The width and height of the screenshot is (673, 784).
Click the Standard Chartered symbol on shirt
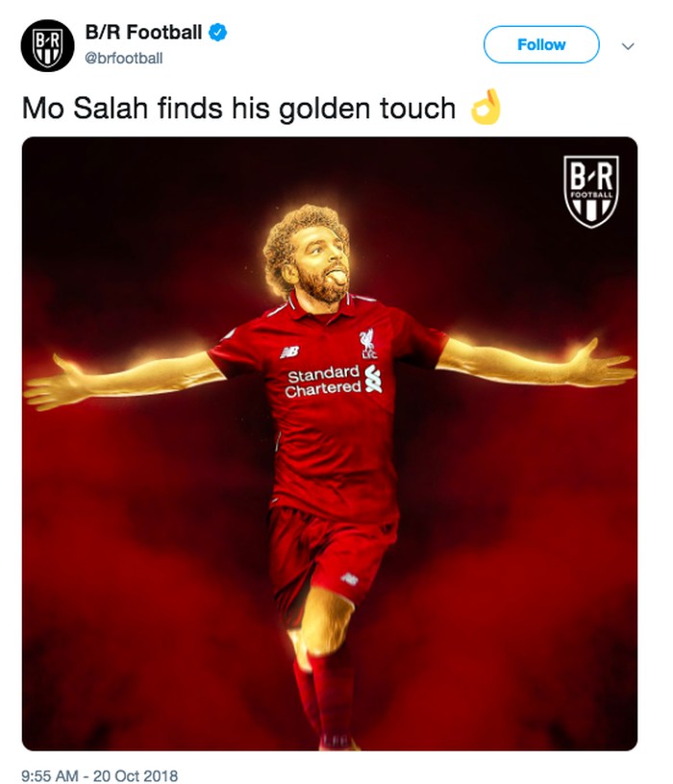click(373, 379)
